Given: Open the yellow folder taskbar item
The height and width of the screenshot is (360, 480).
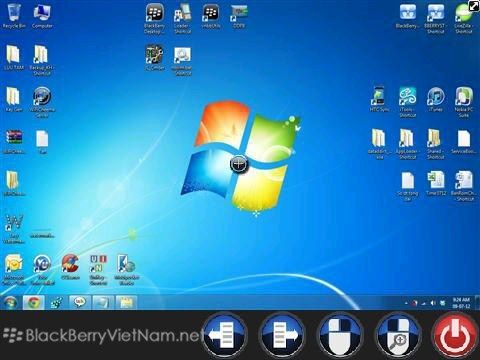Looking at the screenshot, I should coord(126,303).
